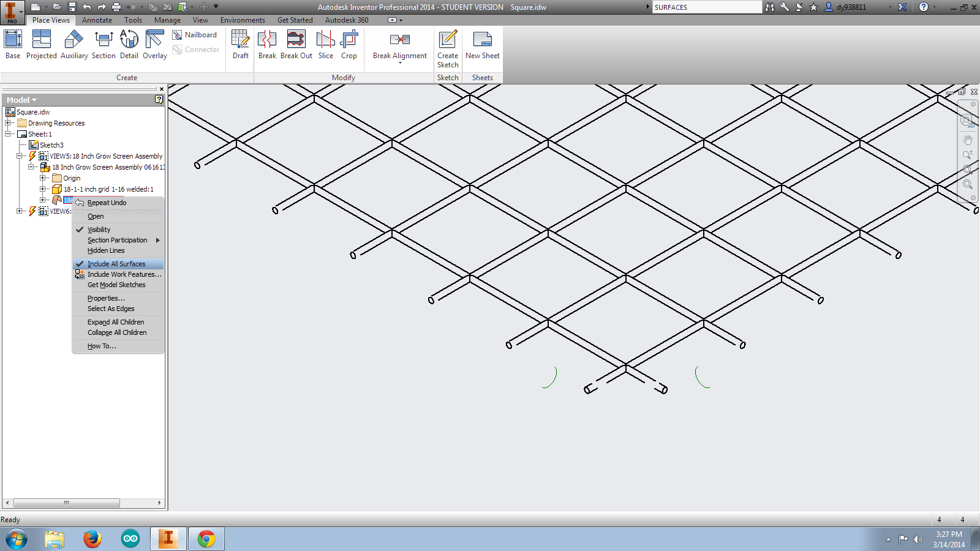Launch Google Chrome from the taskbar
980x551 pixels.
tap(206, 539)
